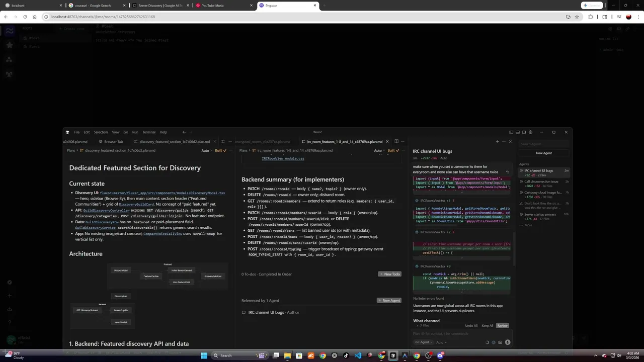
Task: Close the IRC channel UI bugs chat
Action: [x=510, y=142]
